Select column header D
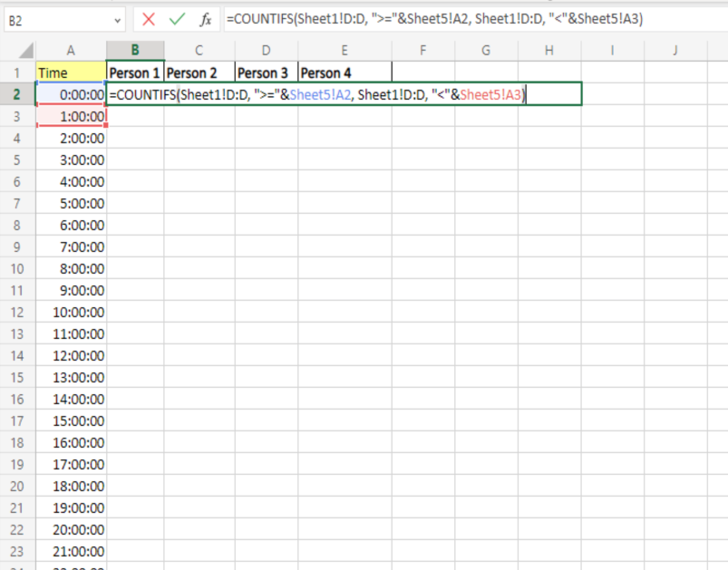Viewport: 728px width, 570px height. coord(266,51)
